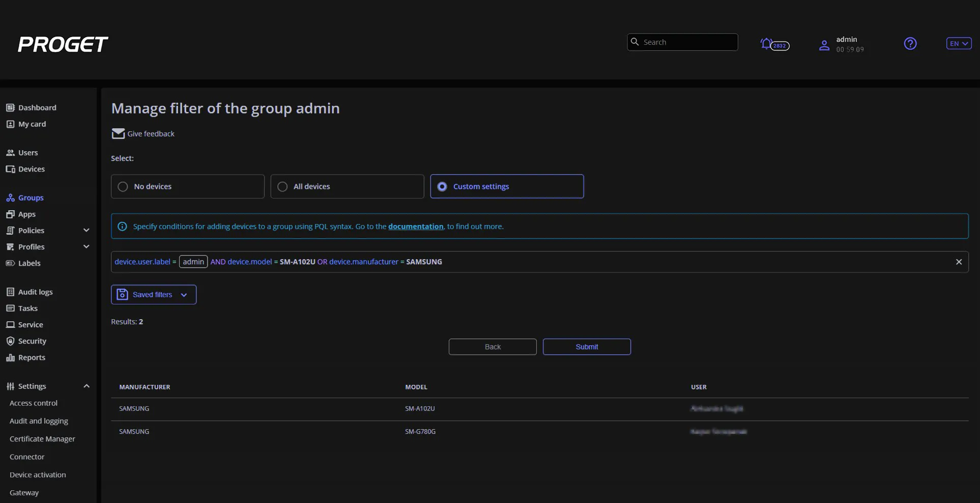Click the SM-A102U value in the filter query
The image size is (980, 503).
298,262
